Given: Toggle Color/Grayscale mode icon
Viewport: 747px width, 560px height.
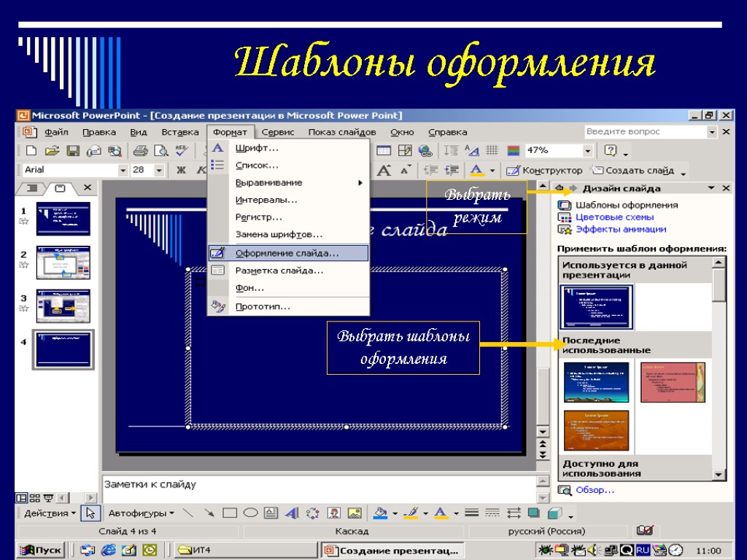Looking at the screenshot, I should 513,151.
